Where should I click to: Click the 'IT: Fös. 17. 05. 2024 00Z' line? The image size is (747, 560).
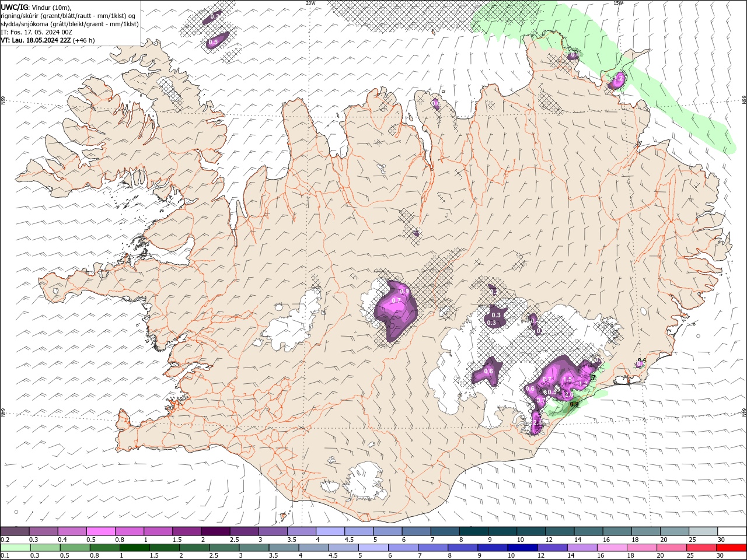pyautogui.click(x=36, y=32)
